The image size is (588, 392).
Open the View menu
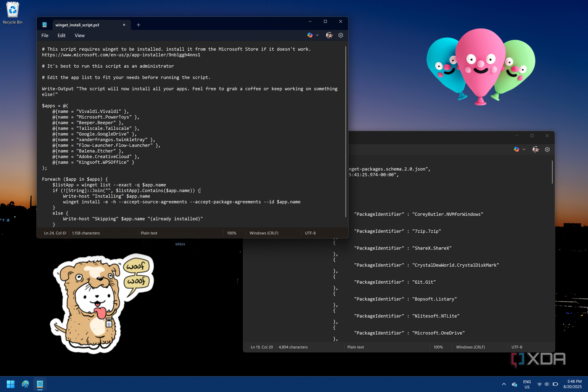pyautogui.click(x=79, y=36)
